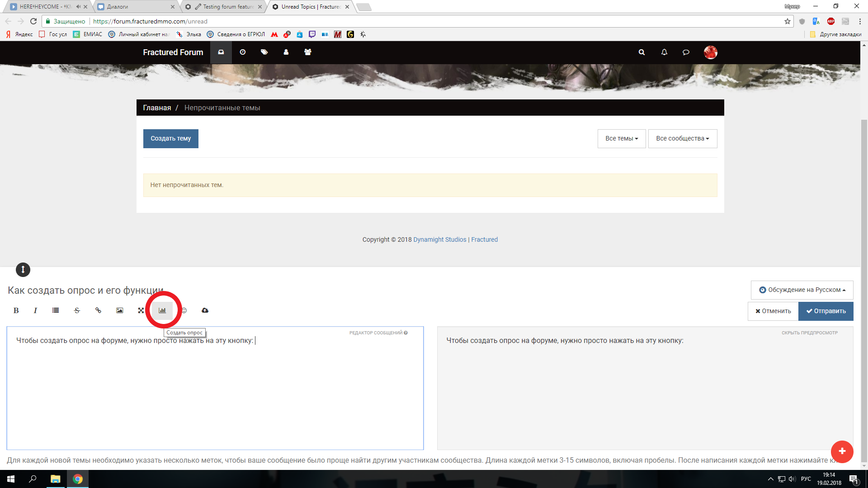Open the Элька bookmark

click(x=189, y=34)
